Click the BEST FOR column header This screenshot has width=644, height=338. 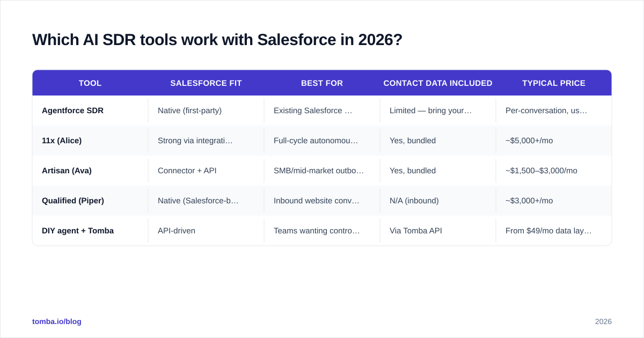coord(322,83)
